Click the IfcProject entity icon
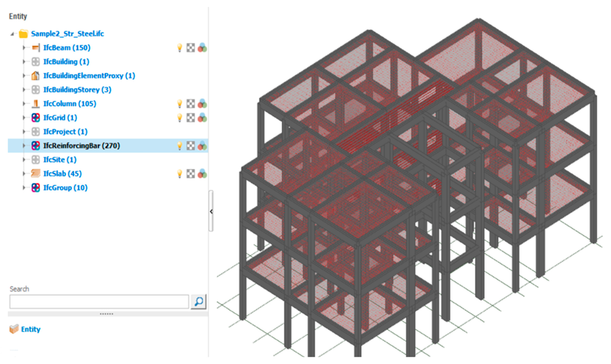The width and height of the screenshot is (611, 364). pos(36,132)
